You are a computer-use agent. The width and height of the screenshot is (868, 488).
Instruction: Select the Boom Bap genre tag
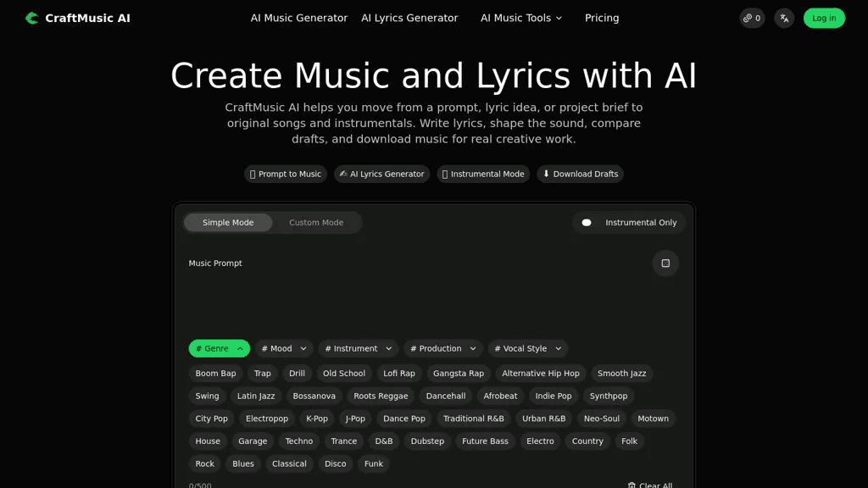pos(215,374)
